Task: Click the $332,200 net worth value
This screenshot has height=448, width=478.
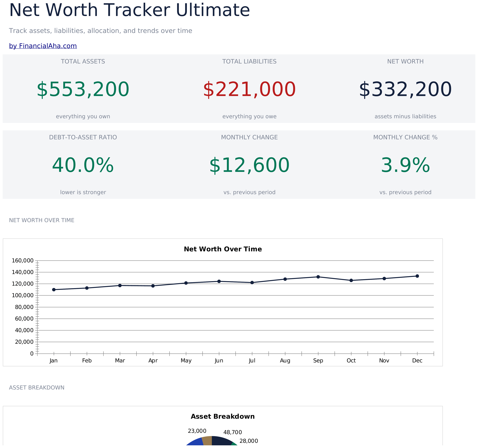Action: click(x=405, y=89)
